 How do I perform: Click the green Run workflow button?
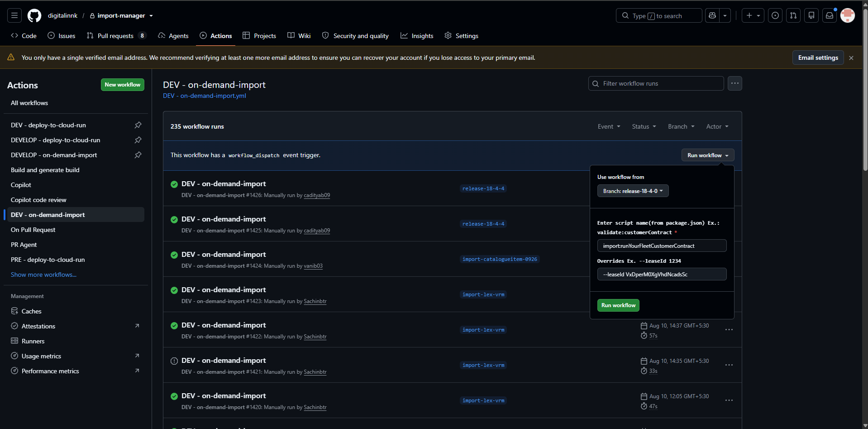pos(618,305)
